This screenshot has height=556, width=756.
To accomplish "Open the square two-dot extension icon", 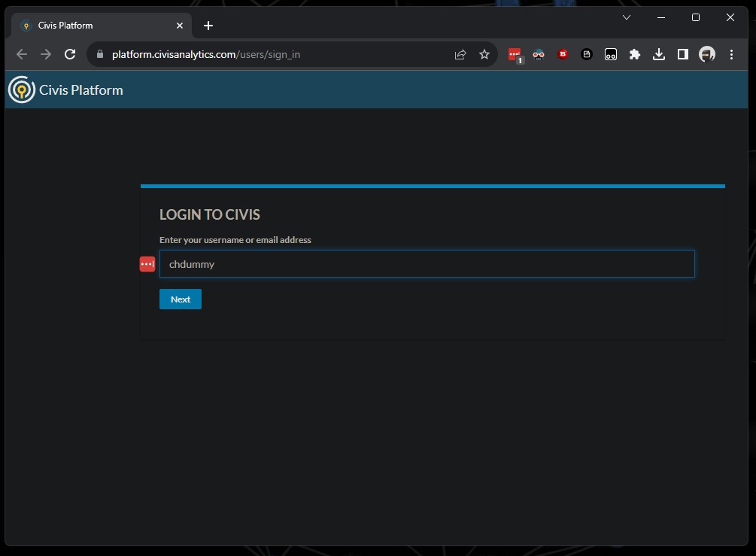I will pyautogui.click(x=611, y=54).
